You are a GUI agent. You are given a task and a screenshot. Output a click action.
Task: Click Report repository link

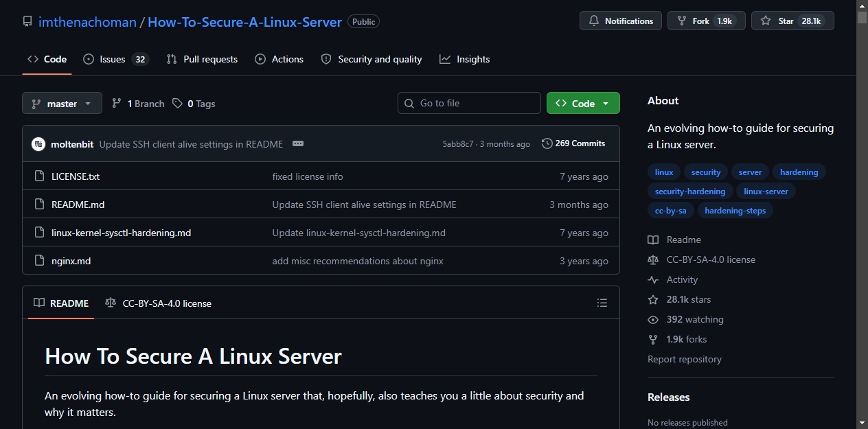pyautogui.click(x=685, y=359)
